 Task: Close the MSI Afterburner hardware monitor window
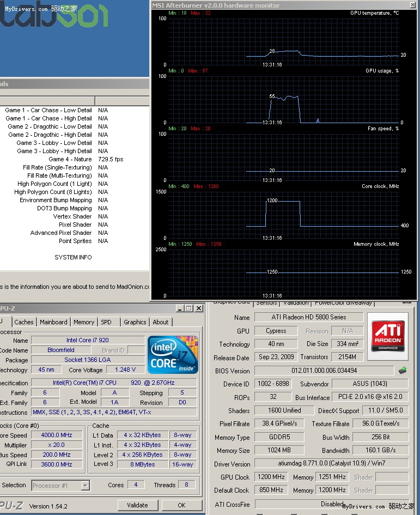click(x=413, y=5)
